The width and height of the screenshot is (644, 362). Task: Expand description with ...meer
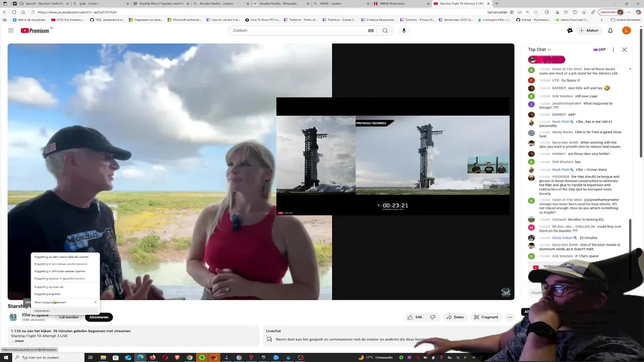[x=18, y=341]
